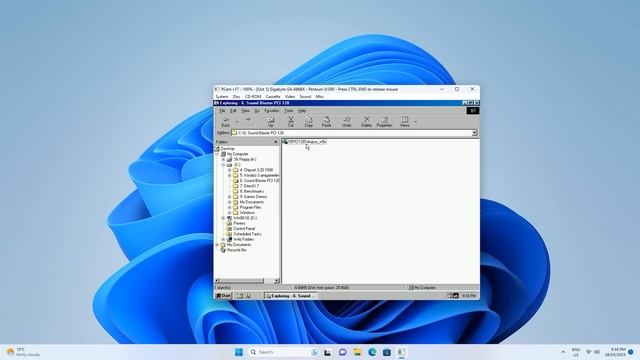The height and width of the screenshot is (360, 640).
Task: Click the Windows 11 Start button
Action: pos(239,352)
